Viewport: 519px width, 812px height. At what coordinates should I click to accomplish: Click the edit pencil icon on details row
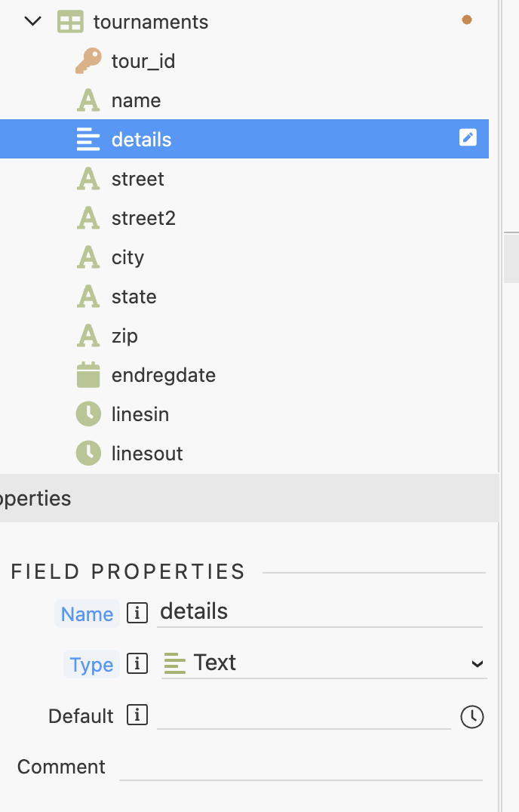pos(468,138)
